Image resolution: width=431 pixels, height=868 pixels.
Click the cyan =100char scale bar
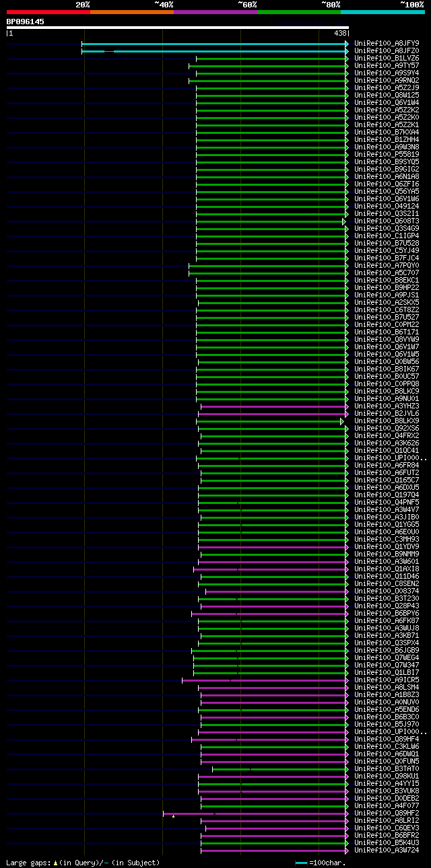tap(301, 863)
